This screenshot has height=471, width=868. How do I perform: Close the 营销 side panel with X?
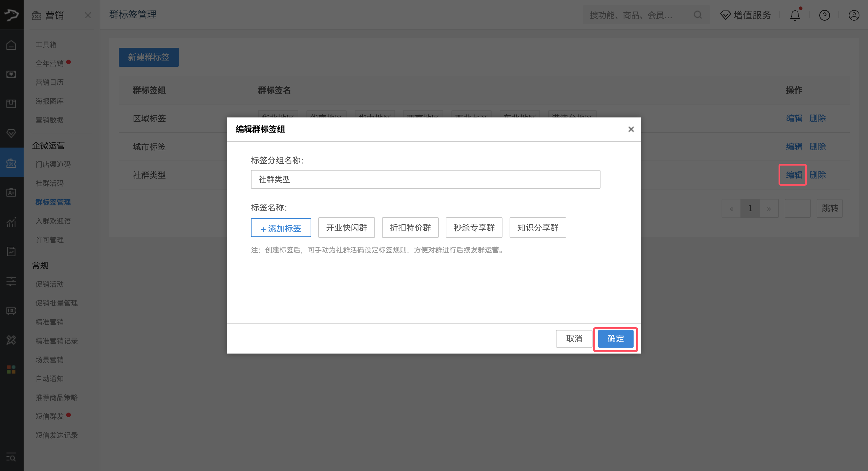pos(88,16)
